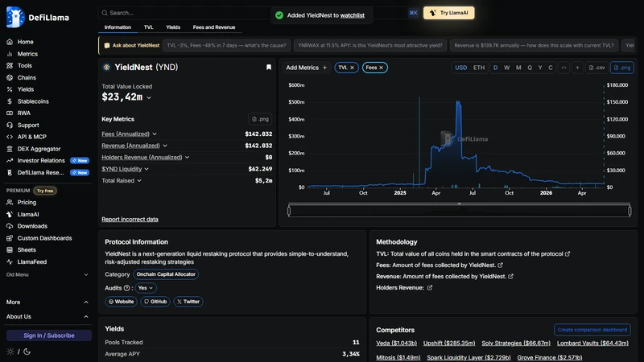Screen dimensions: 644x362
Task: Expand the $YND Liquidity row
Action: [147, 169]
